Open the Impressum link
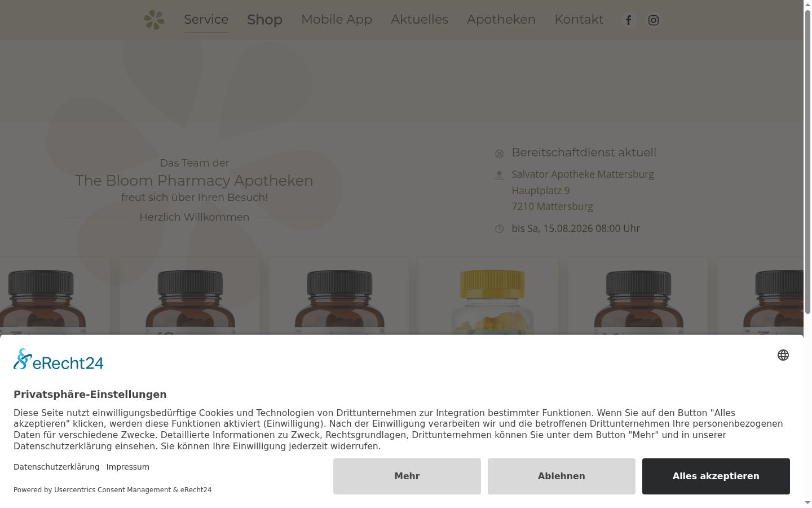This screenshot has width=812, height=508. 128,467
